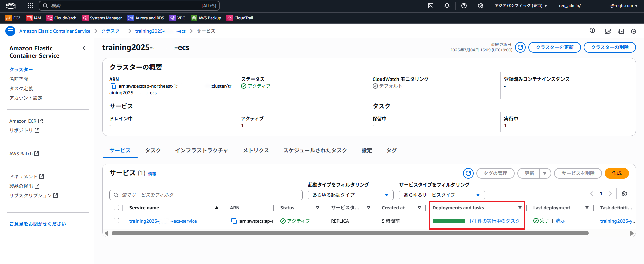Switch to the メトリクス tab

(256, 150)
